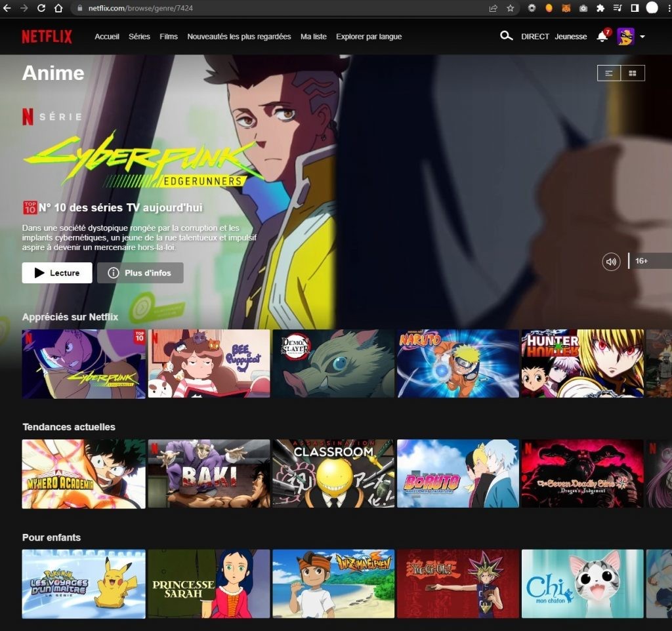Screen dimensions: 672x631
Task: Select the Assassination Classroom thumbnail
Action: [x=333, y=474]
